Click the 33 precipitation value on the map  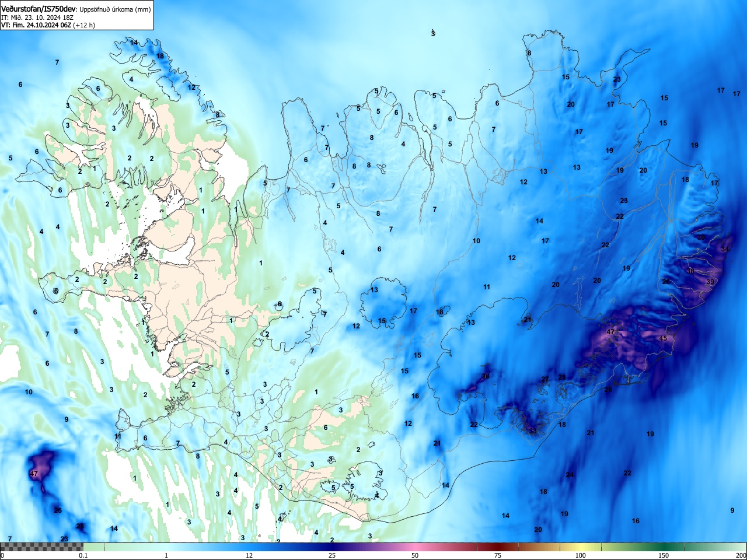[533, 431]
